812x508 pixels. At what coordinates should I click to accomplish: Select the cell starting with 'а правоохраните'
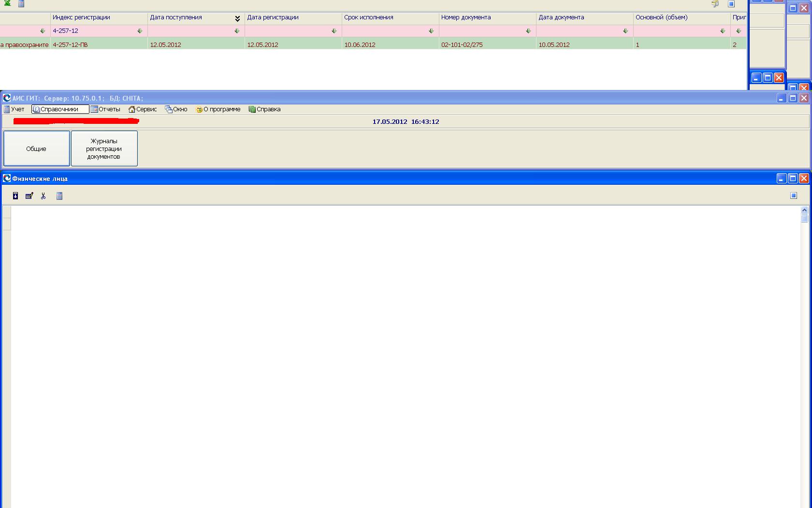[25, 45]
